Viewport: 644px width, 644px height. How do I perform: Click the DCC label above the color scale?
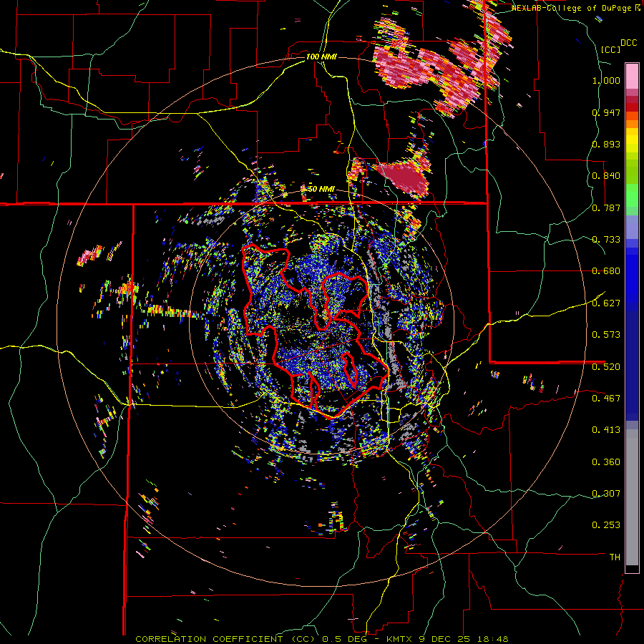point(628,43)
